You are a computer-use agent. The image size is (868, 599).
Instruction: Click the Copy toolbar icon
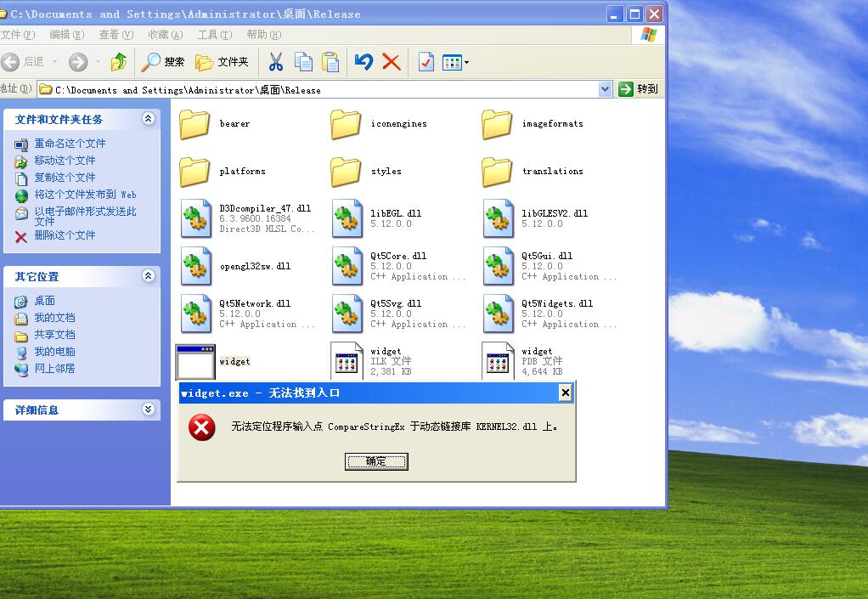[303, 62]
